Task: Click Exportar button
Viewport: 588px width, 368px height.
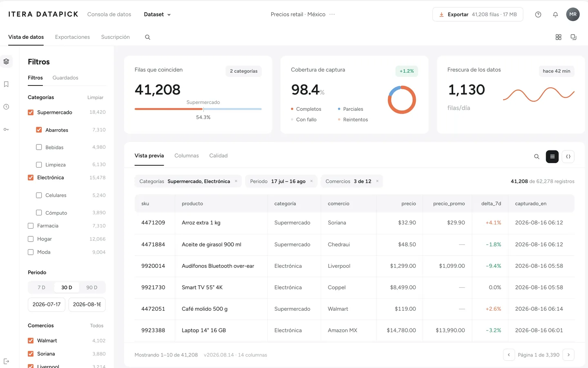Action: point(478,14)
